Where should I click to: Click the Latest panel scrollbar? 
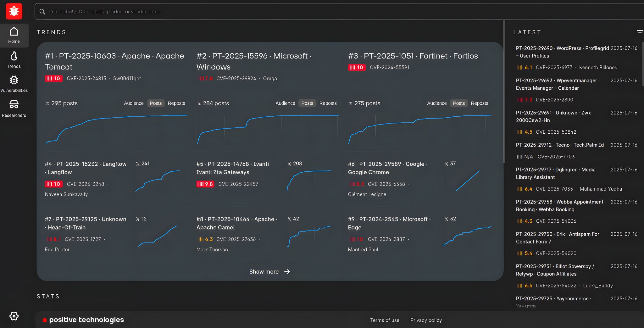coord(643,64)
